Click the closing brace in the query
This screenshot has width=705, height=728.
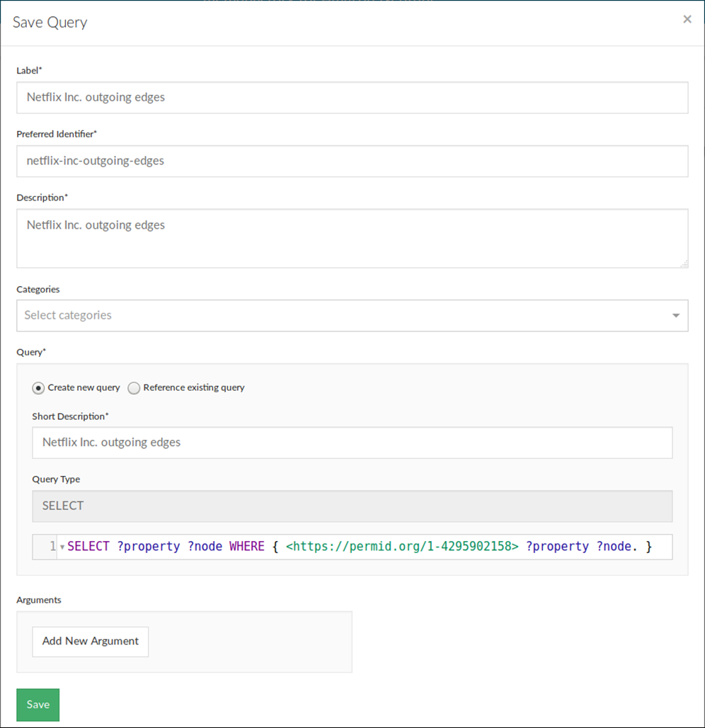pyautogui.click(x=649, y=547)
